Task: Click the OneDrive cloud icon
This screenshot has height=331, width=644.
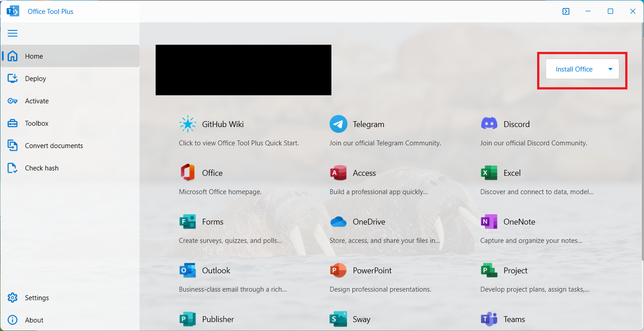Action: [339, 221]
